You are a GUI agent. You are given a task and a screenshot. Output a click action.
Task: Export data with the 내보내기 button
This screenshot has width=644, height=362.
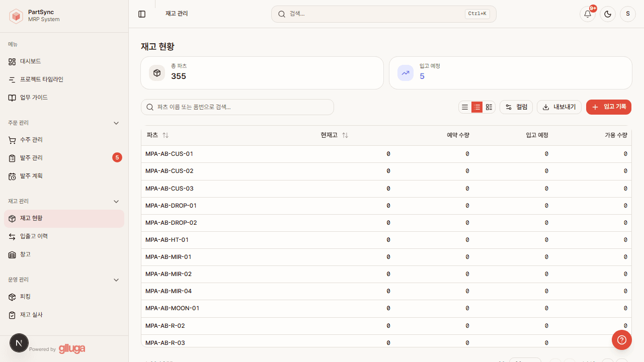pos(559,107)
